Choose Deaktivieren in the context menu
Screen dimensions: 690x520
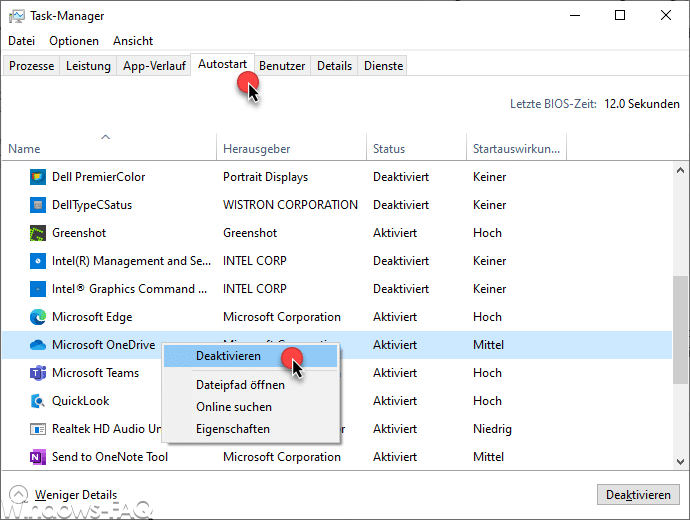click(250, 356)
